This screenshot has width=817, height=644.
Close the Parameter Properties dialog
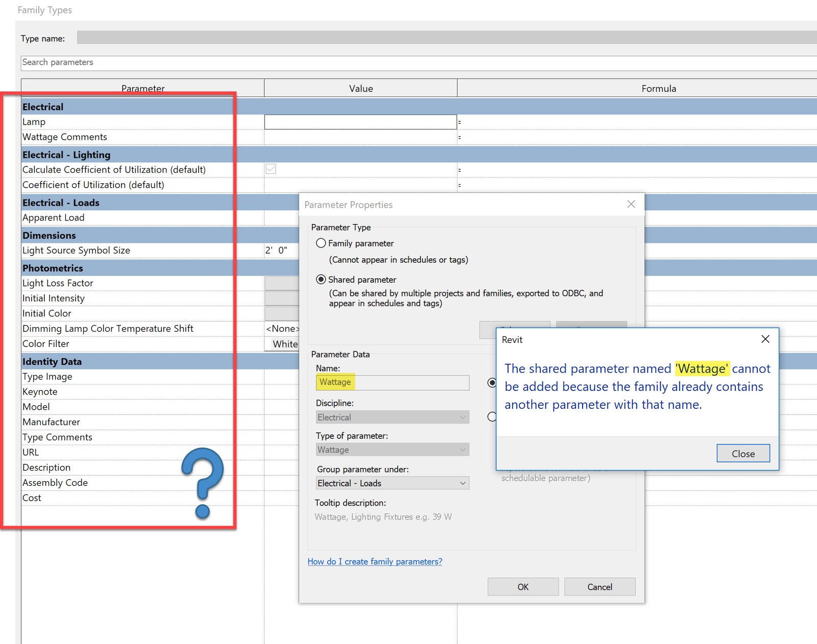pyautogui.click(x=631, y=204)
